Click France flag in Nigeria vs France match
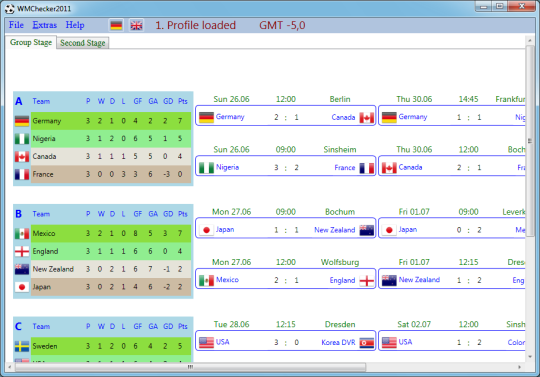Viewport: 540px width, 377px height. click(366, 168)
